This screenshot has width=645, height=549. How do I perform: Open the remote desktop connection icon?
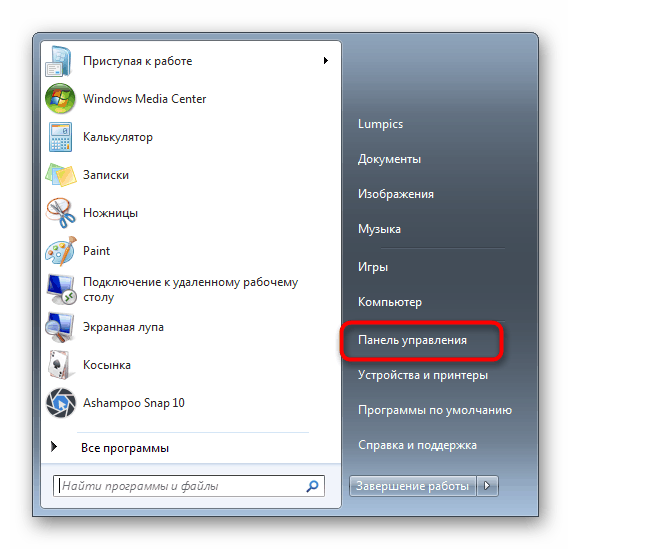[x=60, y=289]
